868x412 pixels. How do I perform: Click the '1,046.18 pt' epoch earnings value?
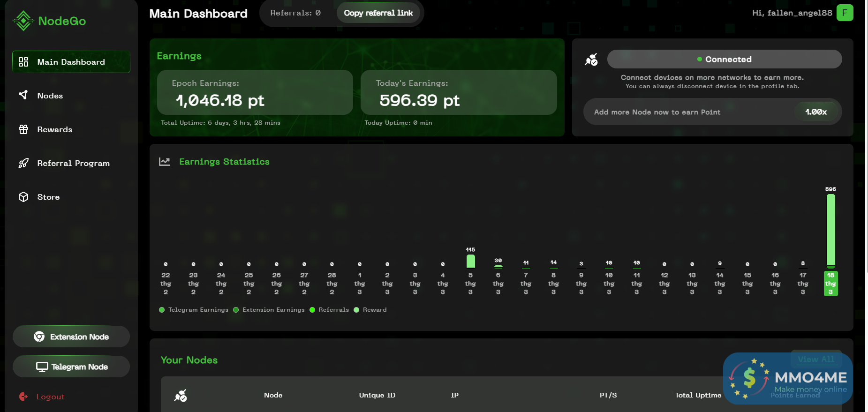pyautogui.click(x=220, y=100)
